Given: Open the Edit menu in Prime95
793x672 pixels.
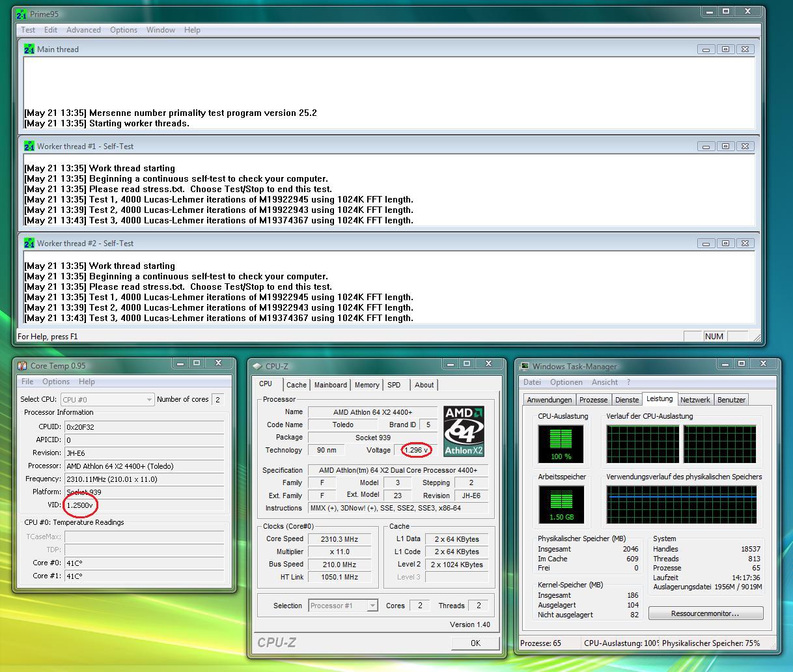Looking at the screenshot, I should pos(51,30).
